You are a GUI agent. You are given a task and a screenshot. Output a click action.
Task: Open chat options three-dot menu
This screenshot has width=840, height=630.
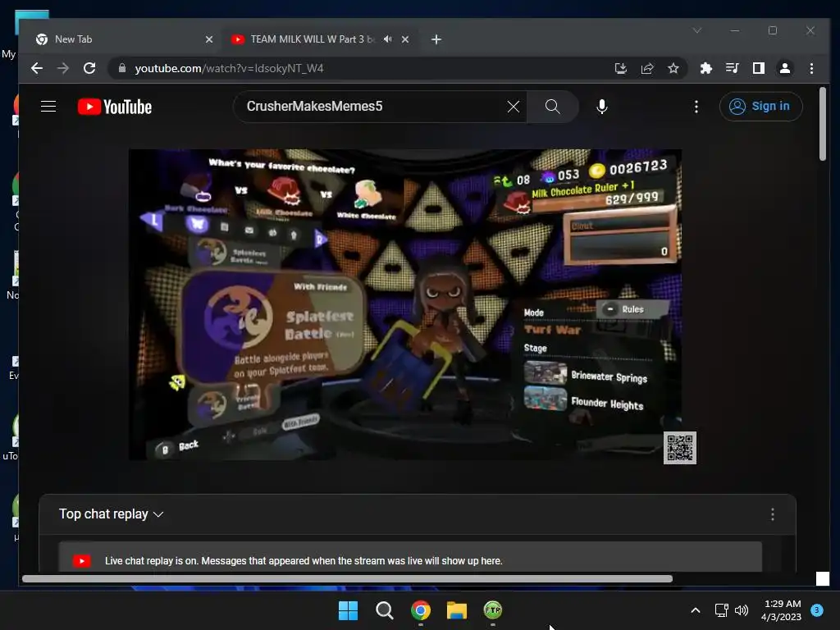773,514
